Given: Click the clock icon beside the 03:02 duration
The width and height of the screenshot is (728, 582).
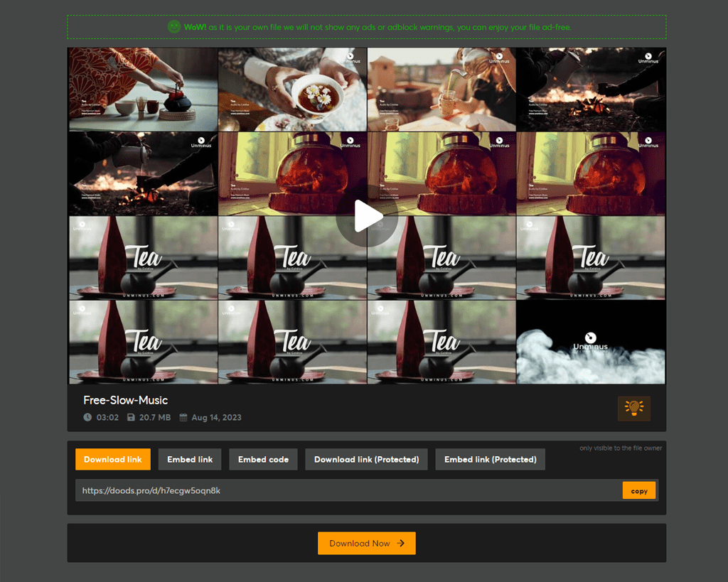Looking at the screenshot, I should click(x=87, y=417).
